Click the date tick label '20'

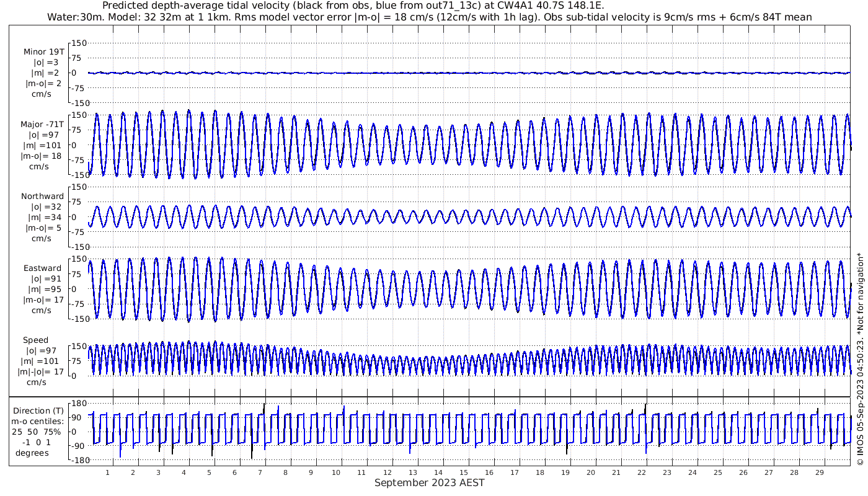[590, 472]
